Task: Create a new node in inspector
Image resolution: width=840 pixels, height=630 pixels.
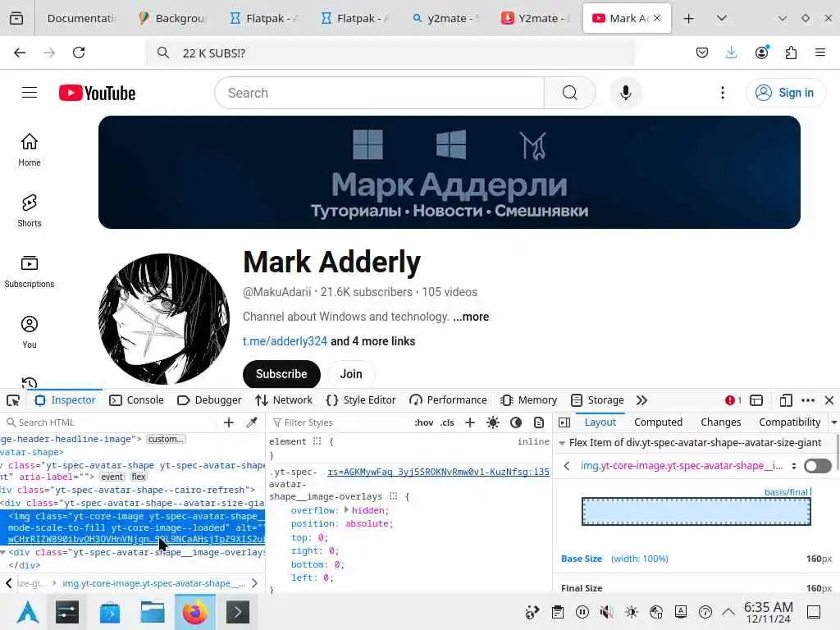Action: pyautogui.click(x=229, y=422)
